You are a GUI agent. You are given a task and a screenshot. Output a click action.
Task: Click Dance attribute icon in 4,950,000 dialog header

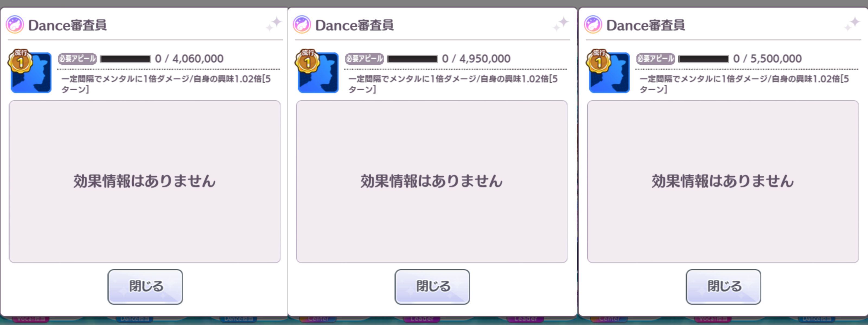[x=302, y=25]
